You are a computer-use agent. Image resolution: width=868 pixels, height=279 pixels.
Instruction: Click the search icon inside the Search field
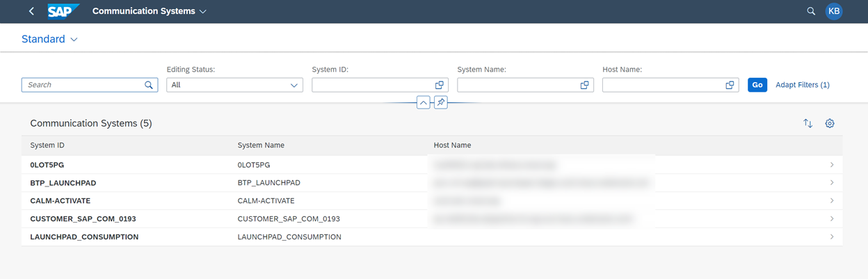[149, 85]
